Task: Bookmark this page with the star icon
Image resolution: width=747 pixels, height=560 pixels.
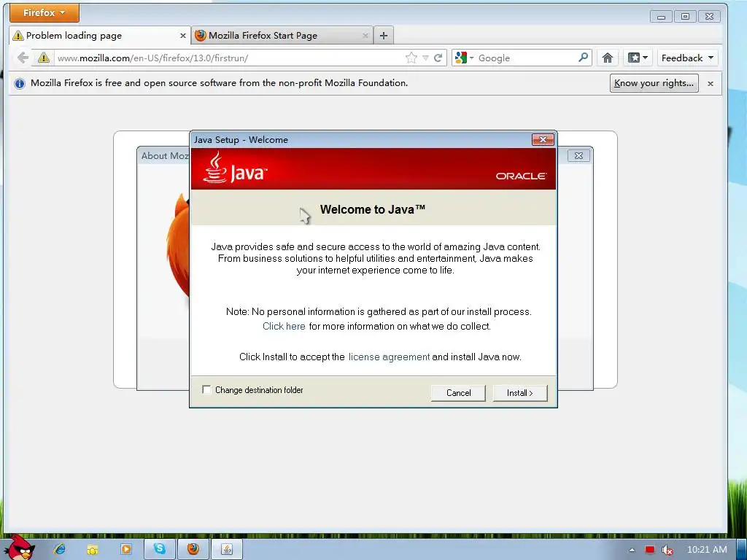Action: (411, 58)
